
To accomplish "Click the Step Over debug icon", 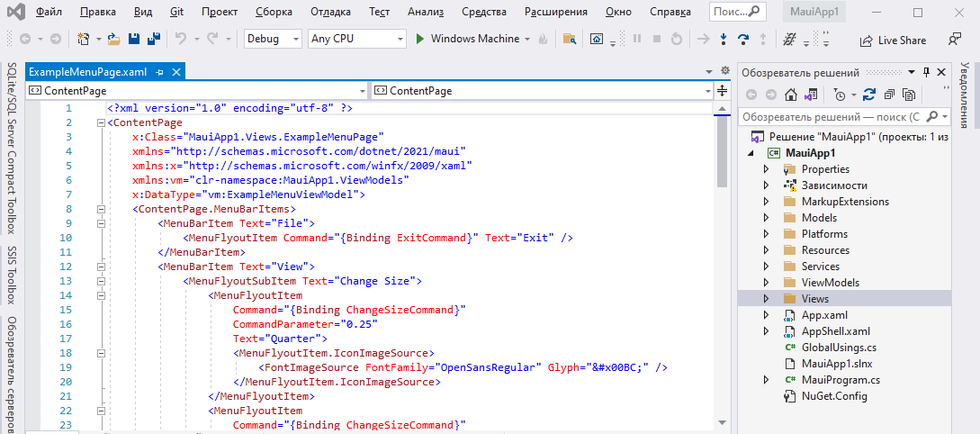I will [x=743, y=40].
